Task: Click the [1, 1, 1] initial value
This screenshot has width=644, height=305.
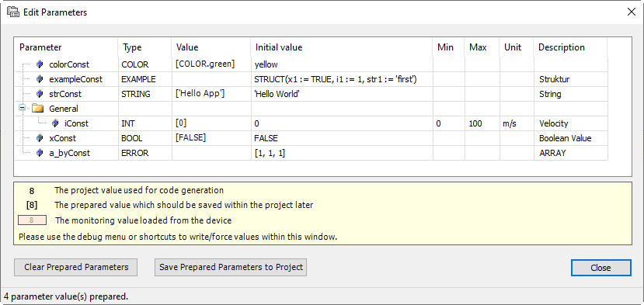Action: [x=342, y=153]
